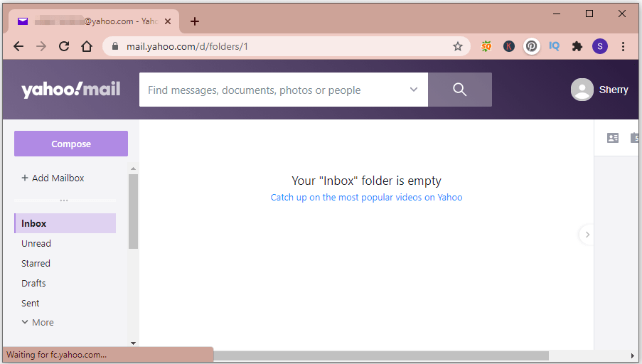This screenshot has width=642, height=364.
Task: Select the Inbox folder
Action: [65, 223]
